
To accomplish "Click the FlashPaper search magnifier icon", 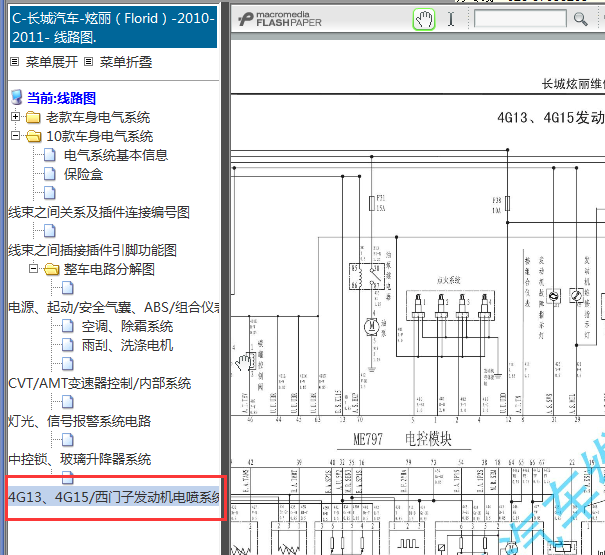I will pyautogui.click(x=580, y=19).
